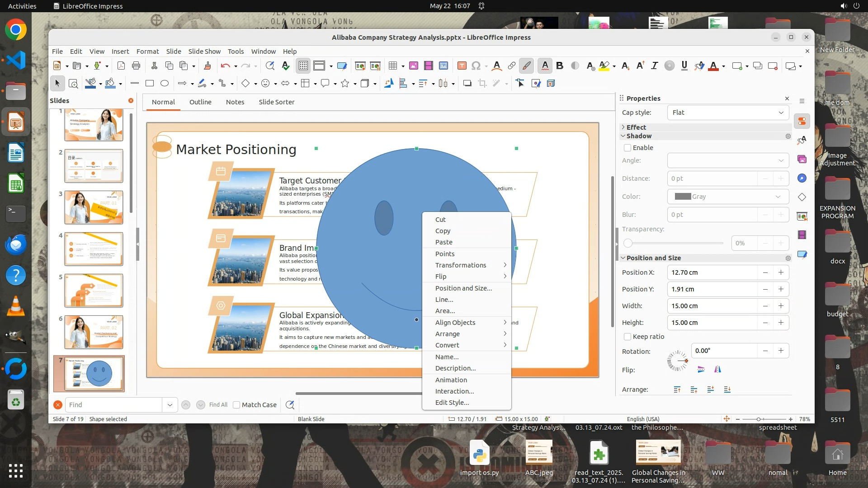Click the Bold formatting icon
868x488 pixels.
(x=560, y=66)
